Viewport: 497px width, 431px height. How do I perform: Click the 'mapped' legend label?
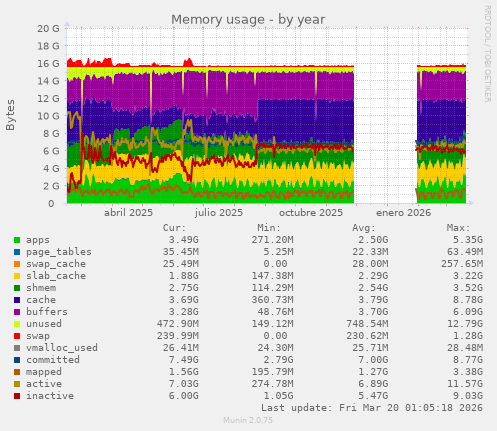pyautogui.click(x=44, y=372)
